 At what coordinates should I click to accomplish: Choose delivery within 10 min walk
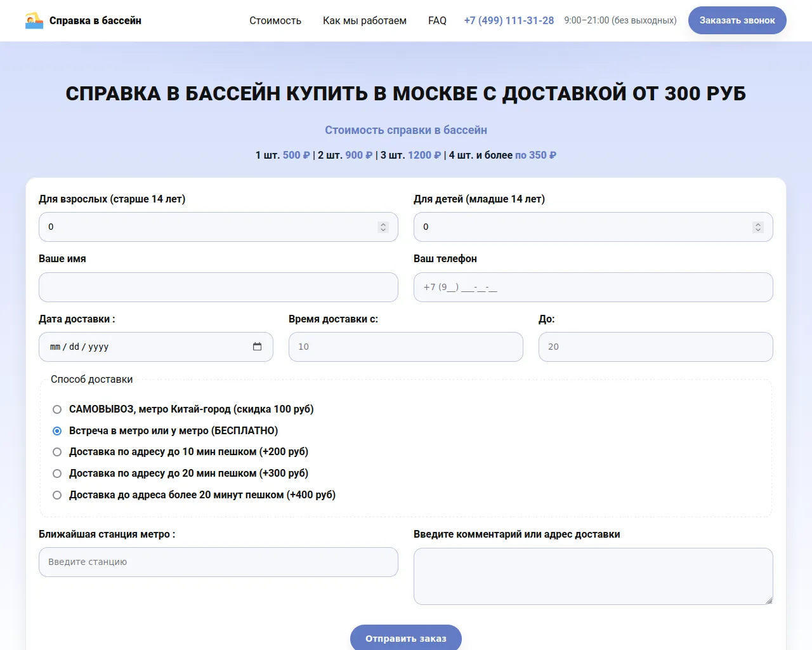[57, 452]
